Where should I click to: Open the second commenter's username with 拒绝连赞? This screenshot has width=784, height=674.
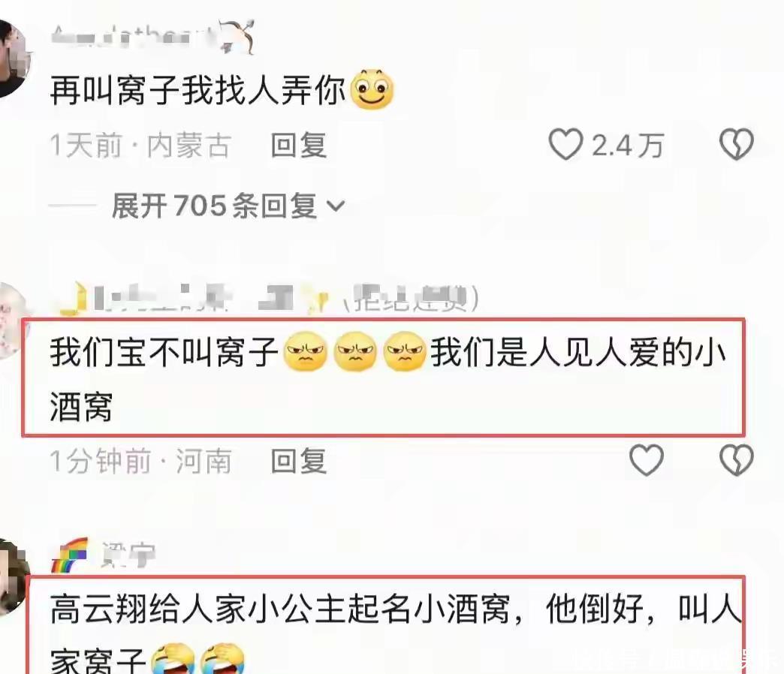(x=267, y=298)
